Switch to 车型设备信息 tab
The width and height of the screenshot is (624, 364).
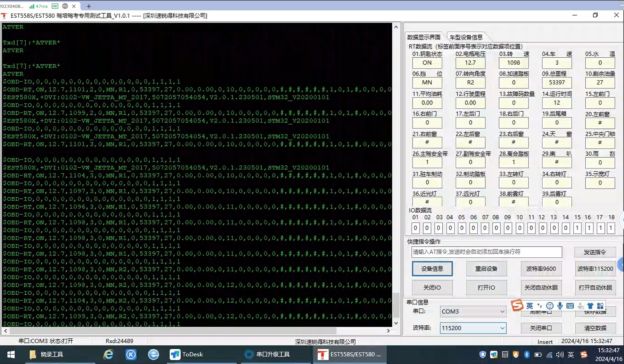(x=466, y=37)
